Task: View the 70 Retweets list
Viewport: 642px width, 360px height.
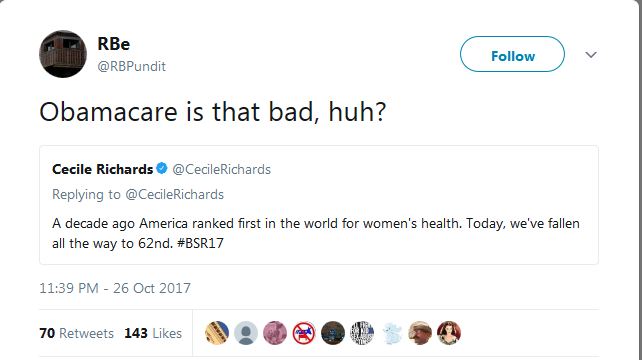Action: (x=77, y=333)
